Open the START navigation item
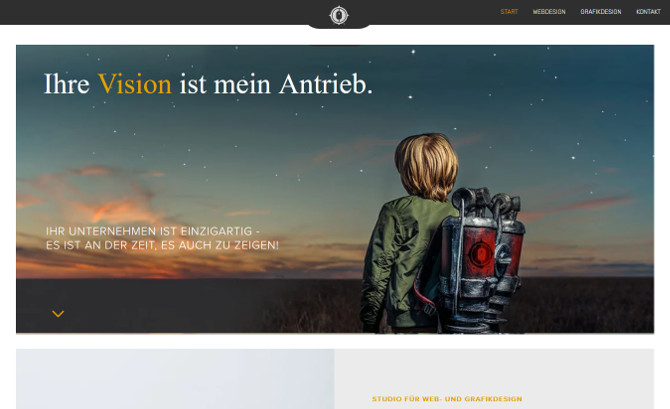The width and height of the screenshot is (670, 409). [509, 12]
